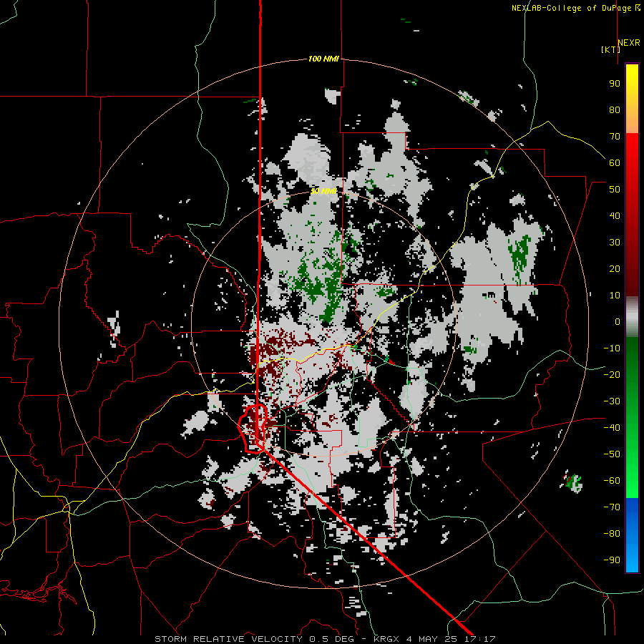Select the positive 40 value on velocity scale
644x644 pixels.
(615, 215)
